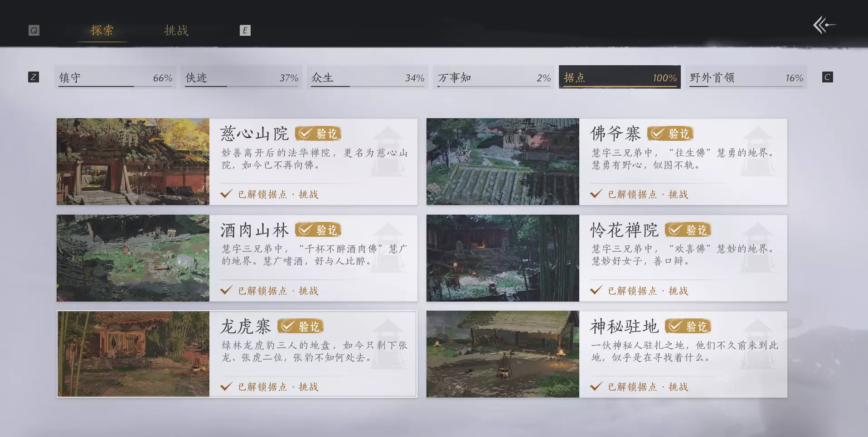Open the 怜花禅院 thumbnail image
The height and width of the screenshot is (437, 868).
click(x=503, y=258)
